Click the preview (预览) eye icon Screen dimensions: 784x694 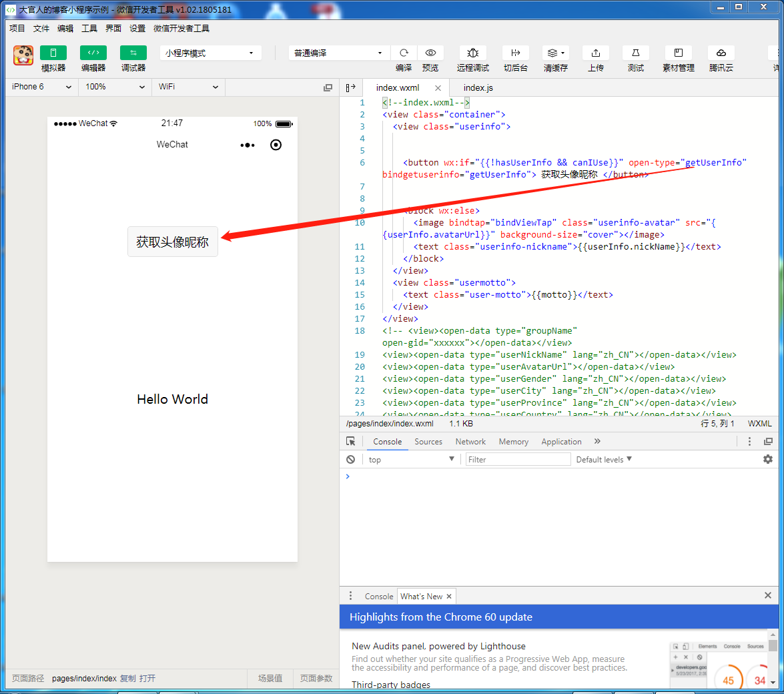430,53
